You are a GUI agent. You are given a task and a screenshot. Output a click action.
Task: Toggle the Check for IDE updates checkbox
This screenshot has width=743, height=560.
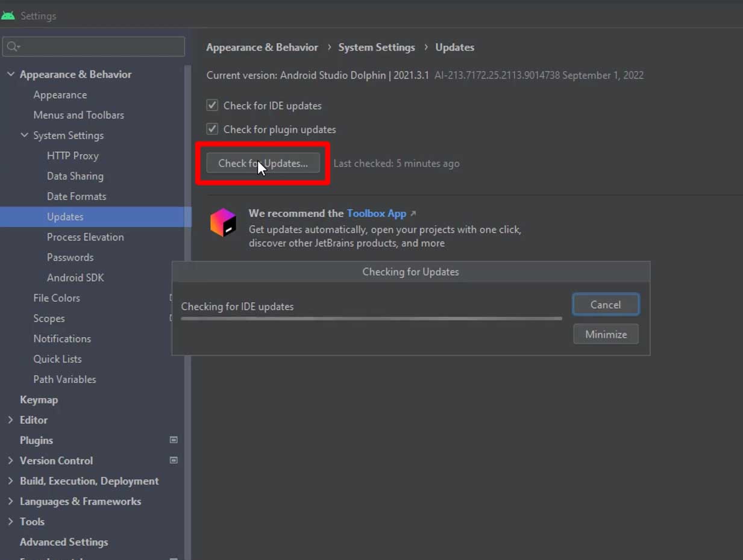(x=212, y=105)
